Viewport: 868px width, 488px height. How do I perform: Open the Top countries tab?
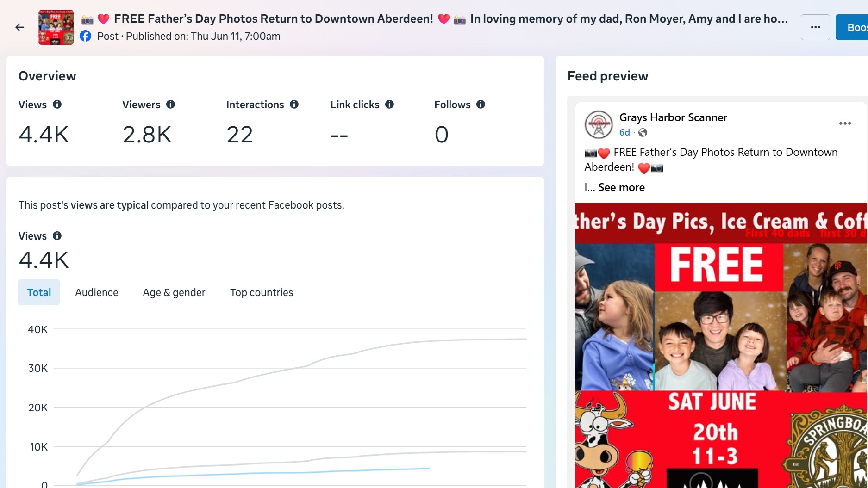point(262,292)
